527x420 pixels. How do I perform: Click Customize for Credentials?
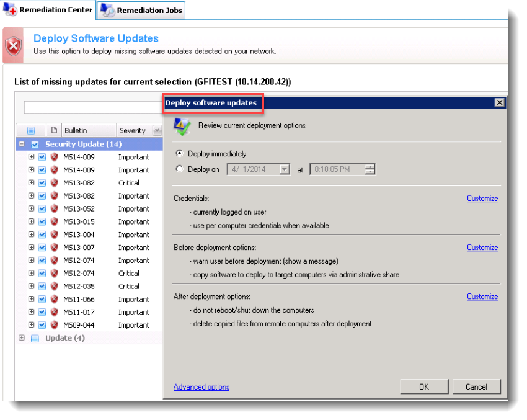pyautogui.click(x=482, y=199)
